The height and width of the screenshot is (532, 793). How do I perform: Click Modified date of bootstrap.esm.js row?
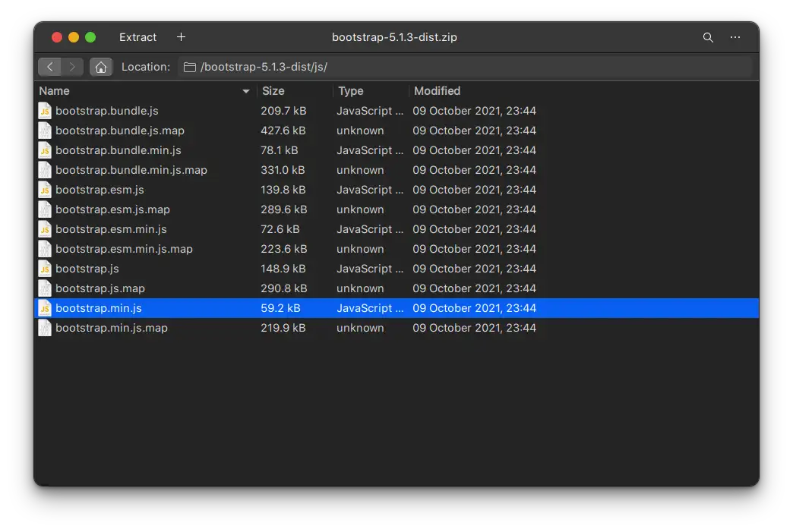click(x=475, y=190)
